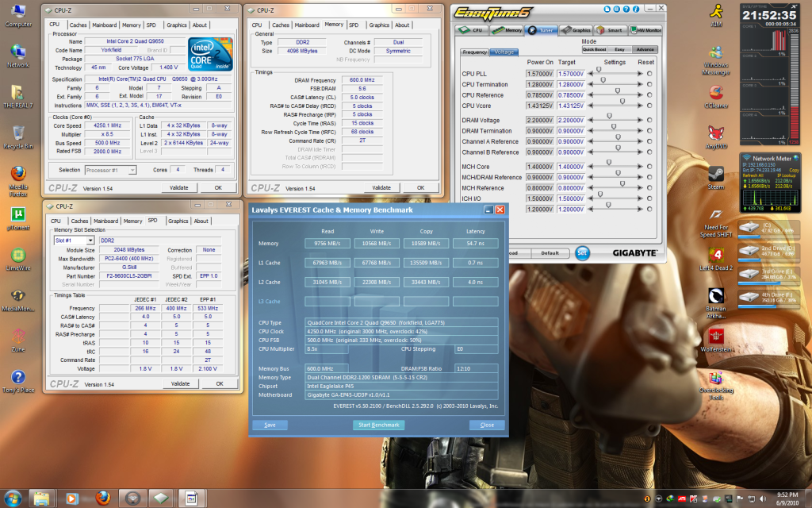The image size is (812, 508).
Task: Open the EasyTune6 Memory tab
Action: 507,30
